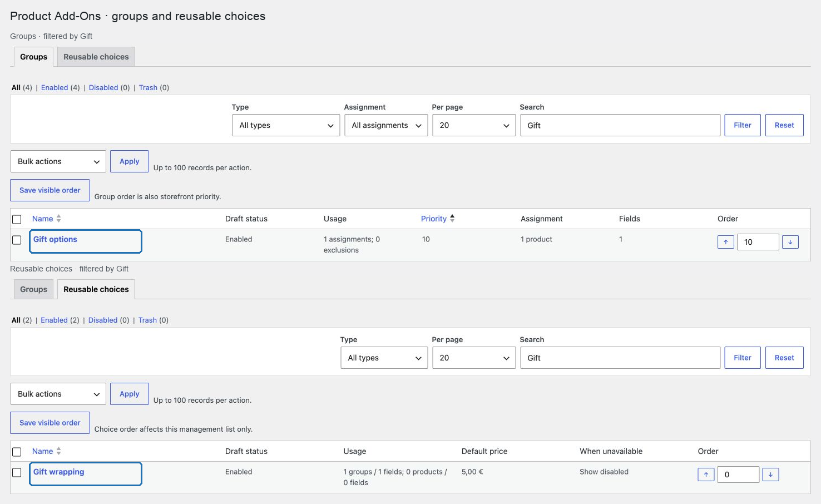Check the Gift options row checkbox
821x504 pixels.
pyautogui.click(x=17, y=240)
